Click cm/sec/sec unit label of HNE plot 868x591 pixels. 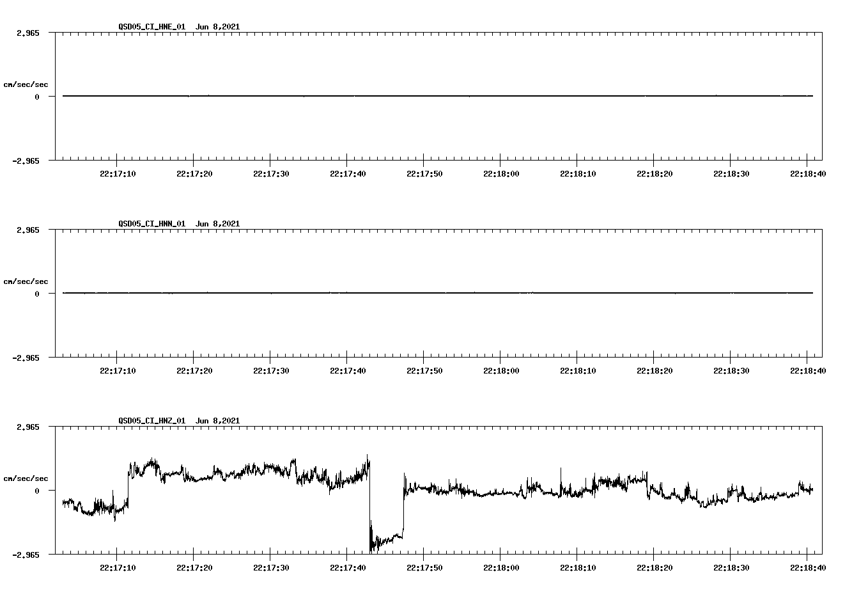26,84
